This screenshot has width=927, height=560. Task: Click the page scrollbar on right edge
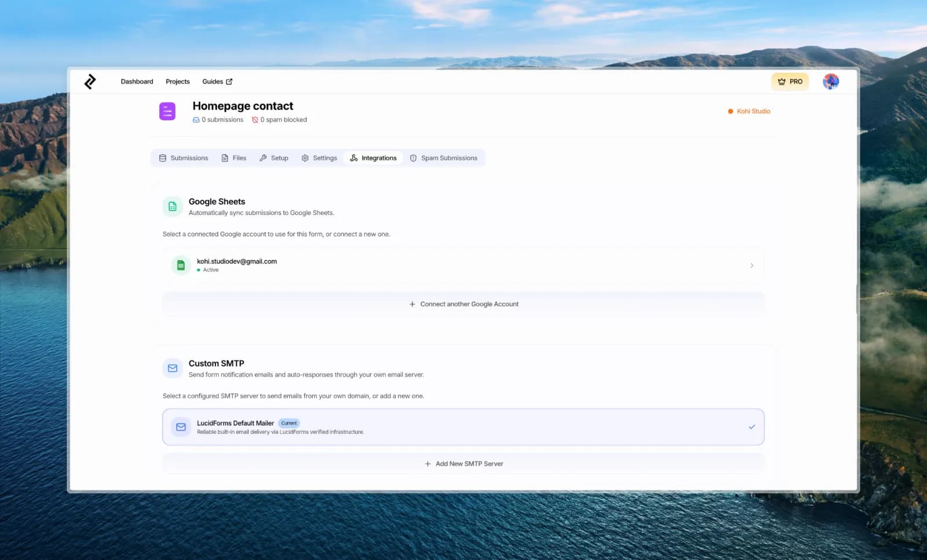pyautogui.click(x=857, y=299)
